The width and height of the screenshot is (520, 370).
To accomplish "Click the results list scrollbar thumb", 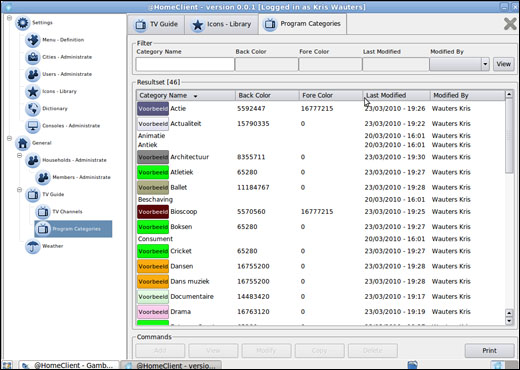I will (x=509, y=136).
